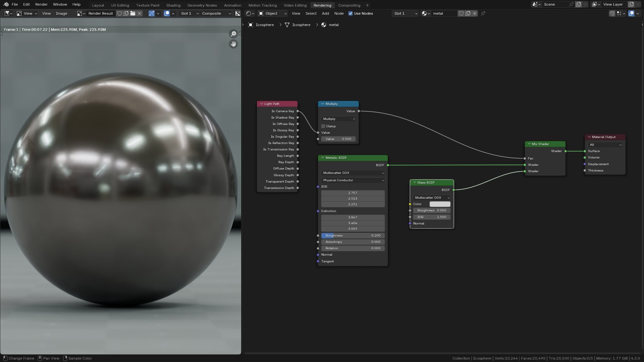Click the Anisotropy 0.000 field
The height and width of the screenshot is (362, 644).
pos(353,242)
